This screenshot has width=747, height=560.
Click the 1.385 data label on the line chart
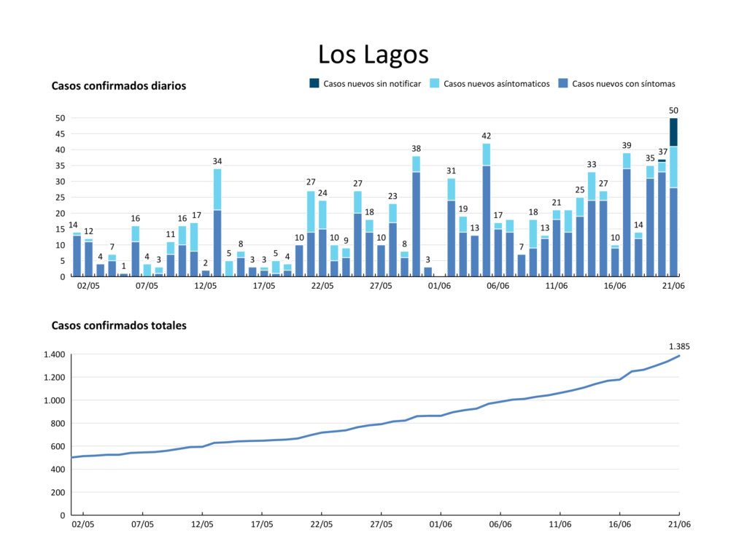pyautogui.click(x=679, y=346)
